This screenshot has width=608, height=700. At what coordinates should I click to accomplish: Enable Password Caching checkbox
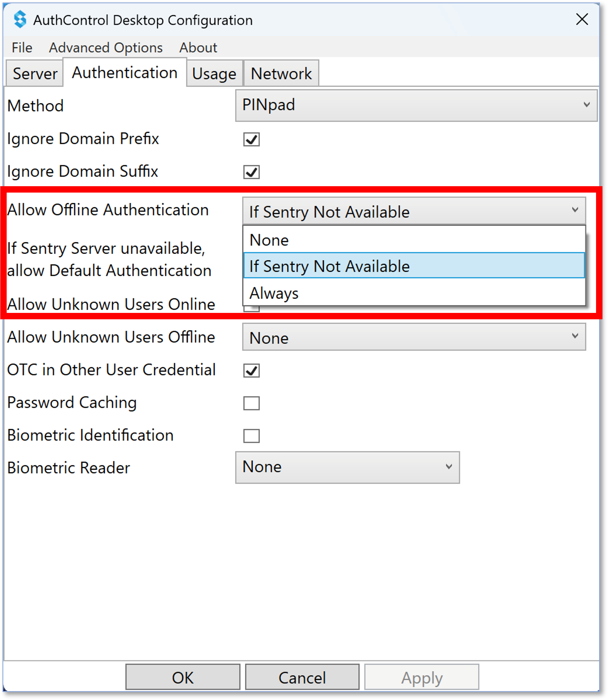(251, 403)
